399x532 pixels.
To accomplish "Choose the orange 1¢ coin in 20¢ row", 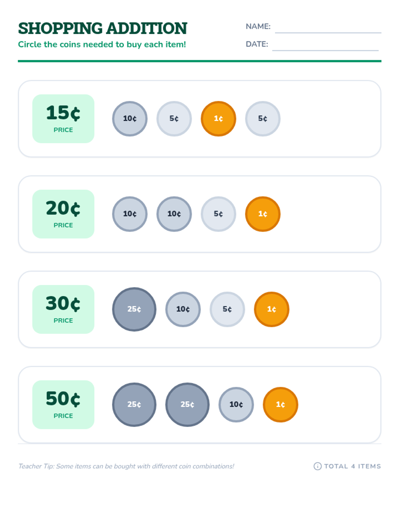I will point(263,214).
